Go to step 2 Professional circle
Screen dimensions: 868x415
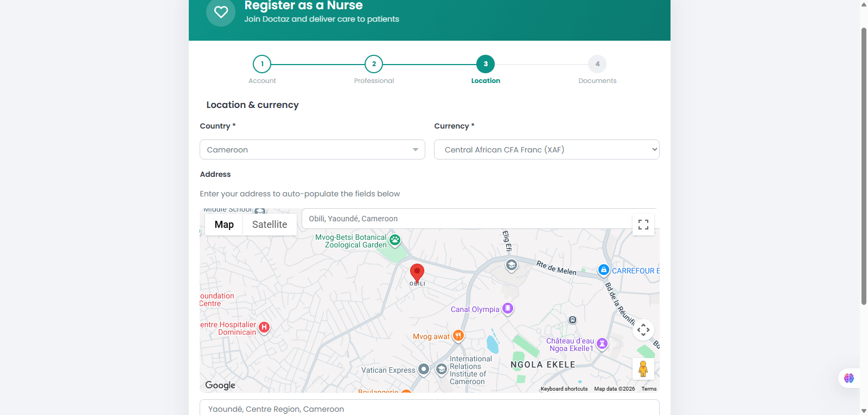[x=374, y=64]
